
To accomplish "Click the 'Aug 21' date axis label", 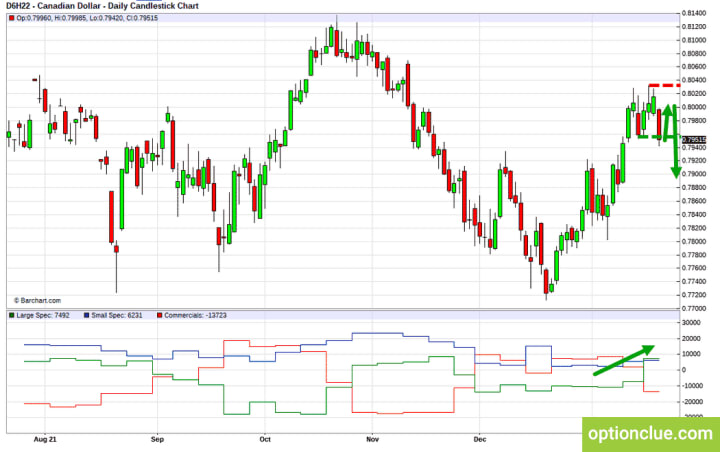I will (x=45, y=439).
